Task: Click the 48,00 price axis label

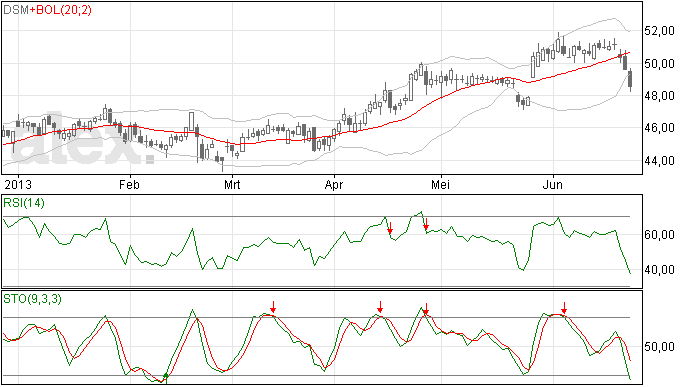Action: pyautogui.click(x=659, y=96)
